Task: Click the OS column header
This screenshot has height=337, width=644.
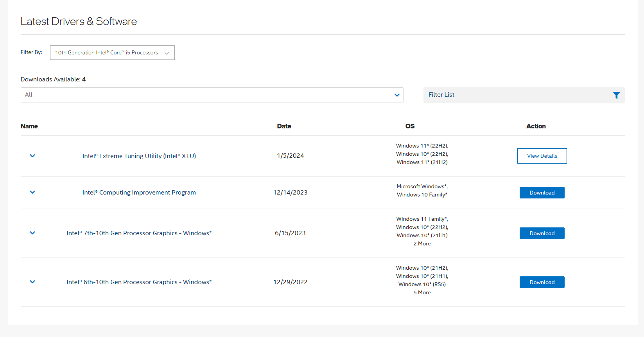Action: click(410, 126)
